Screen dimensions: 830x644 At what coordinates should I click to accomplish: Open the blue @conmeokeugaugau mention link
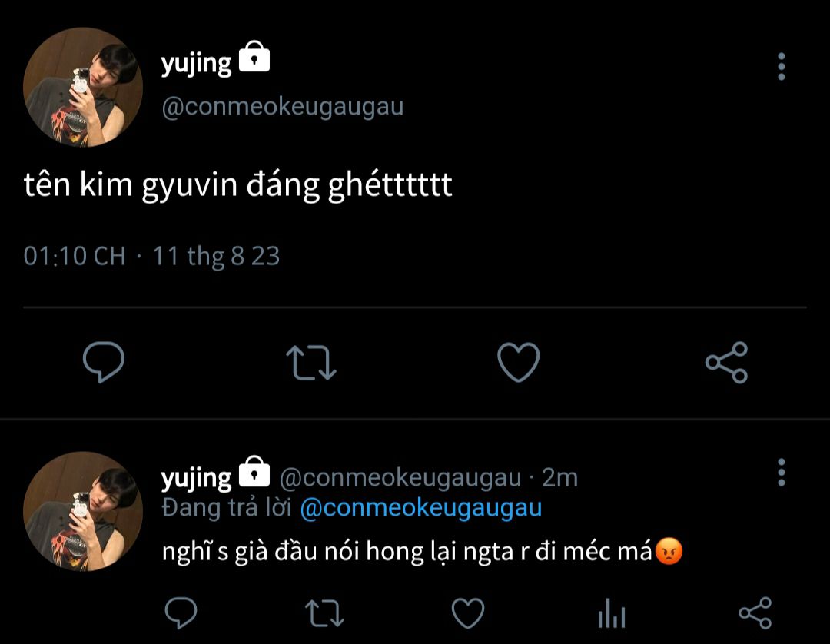[420, 508]
